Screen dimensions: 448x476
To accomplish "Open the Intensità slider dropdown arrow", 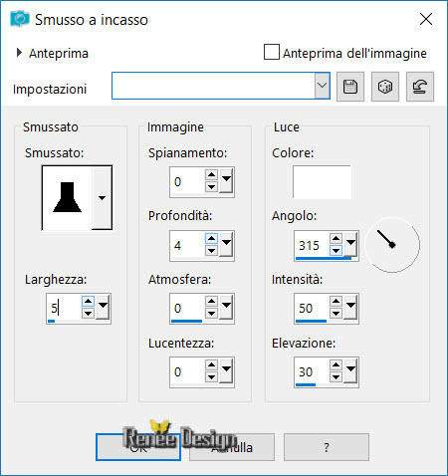I will click(350, 306).
